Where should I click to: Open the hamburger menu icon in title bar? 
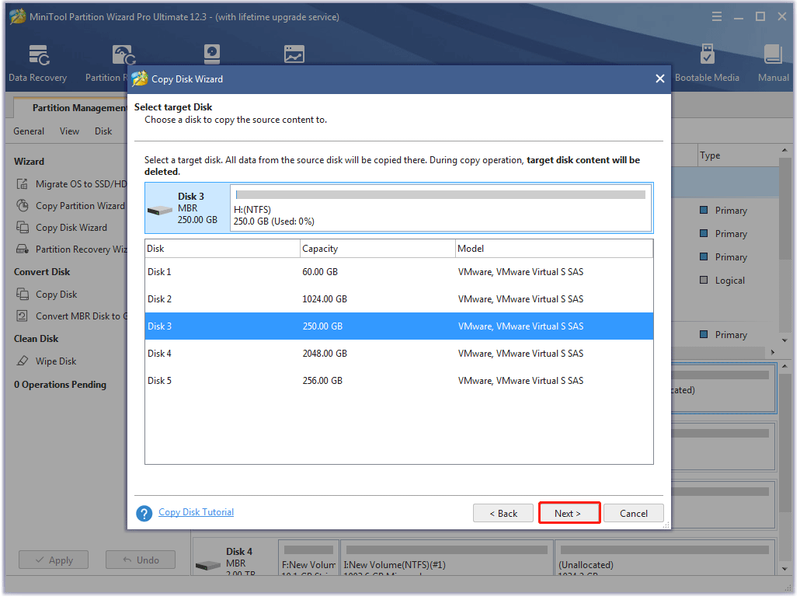tap(717, 17)
